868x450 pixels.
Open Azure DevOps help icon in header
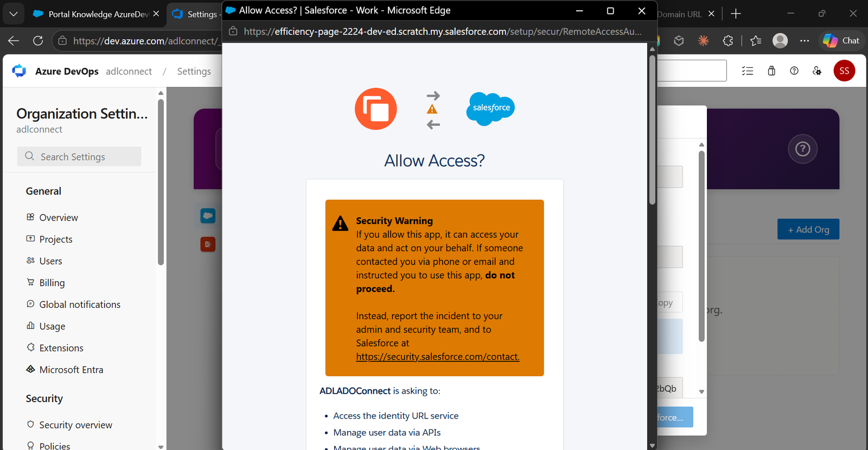point(794,71)
